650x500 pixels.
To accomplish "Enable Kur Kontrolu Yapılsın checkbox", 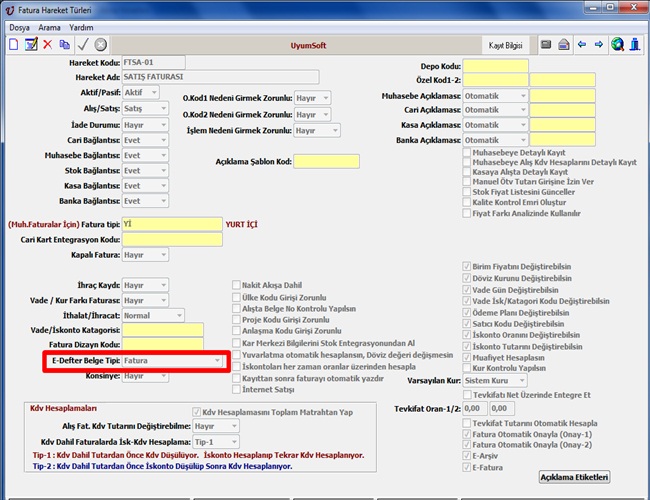I will pyautogui.click(x=467, y=368).
